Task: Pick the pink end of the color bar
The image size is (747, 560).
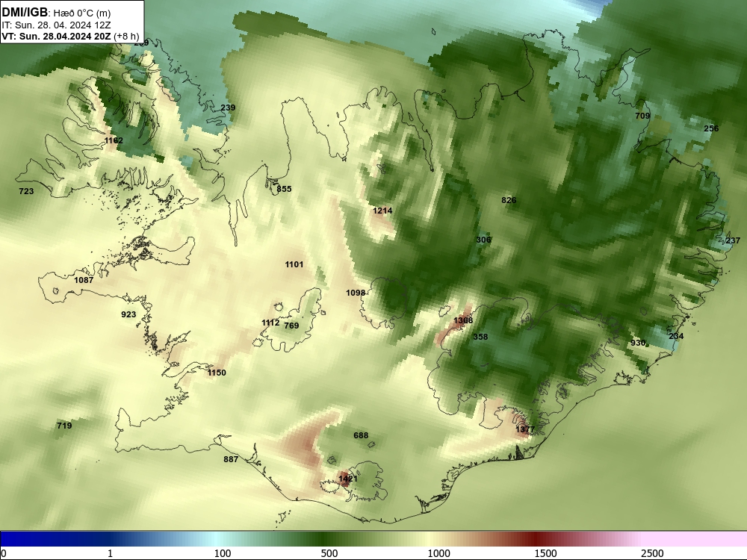Action: (x=695, y=539)
